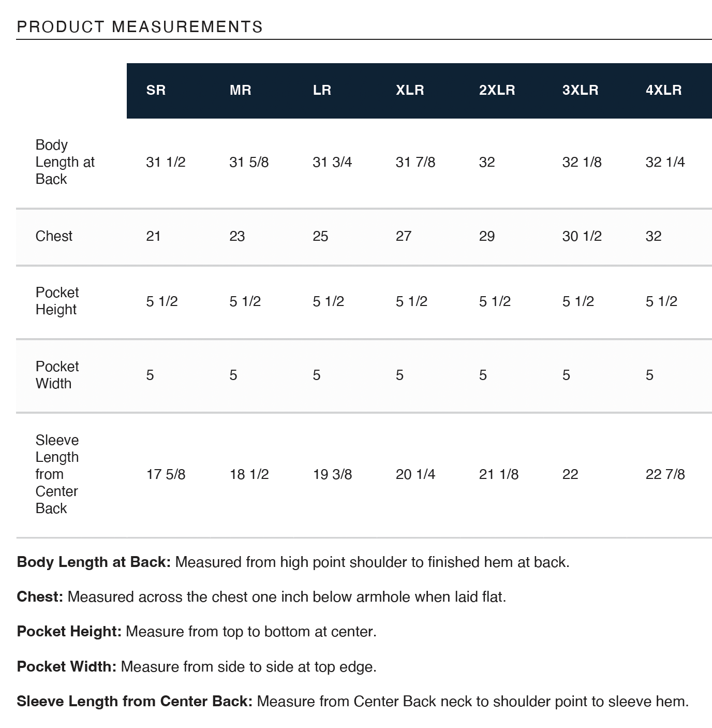Click the 2XLR size header
Viewport: 712px width, 728px height.
click(497, 90)
